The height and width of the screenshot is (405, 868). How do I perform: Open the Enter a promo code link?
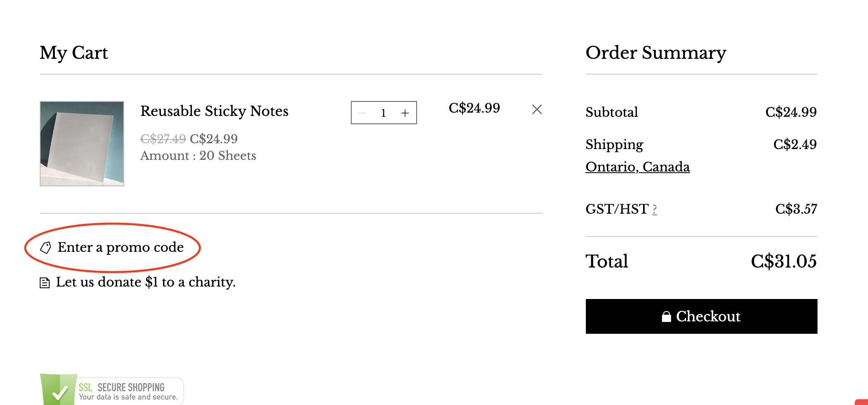tap(120, 247)
